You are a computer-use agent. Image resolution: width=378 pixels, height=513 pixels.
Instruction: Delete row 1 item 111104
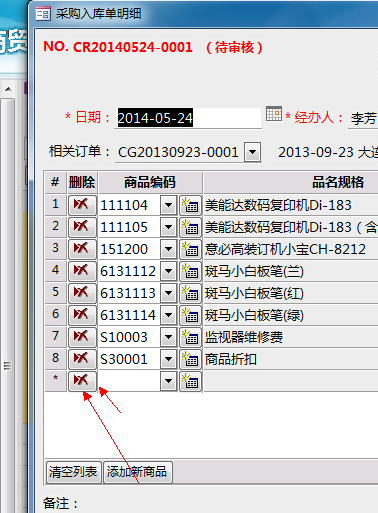tap(82, 205)
